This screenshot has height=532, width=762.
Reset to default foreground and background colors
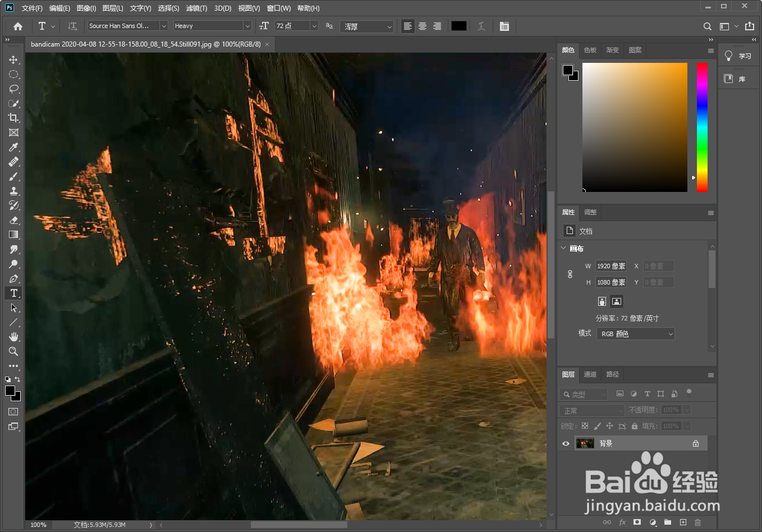click(8, 379)
